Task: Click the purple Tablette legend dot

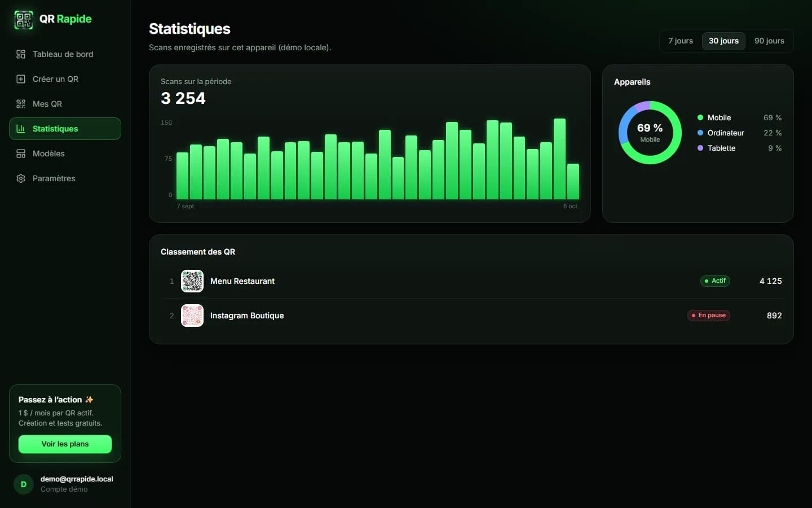Action: [700, 148]
